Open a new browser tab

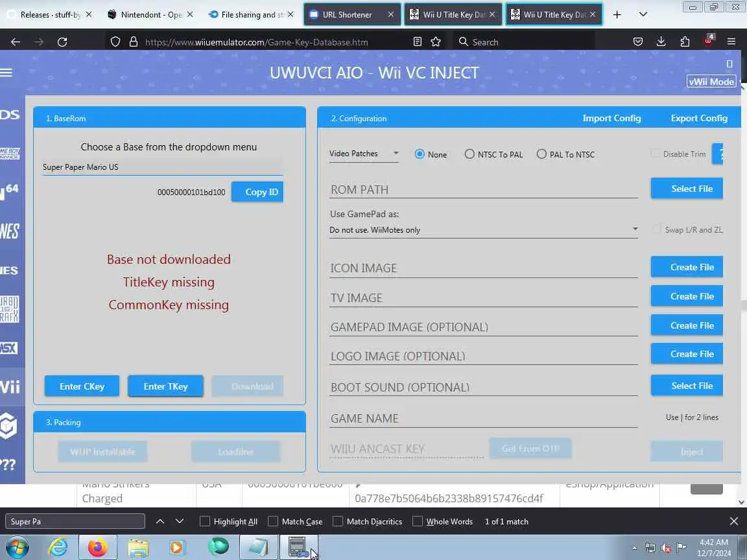(617, 15)
